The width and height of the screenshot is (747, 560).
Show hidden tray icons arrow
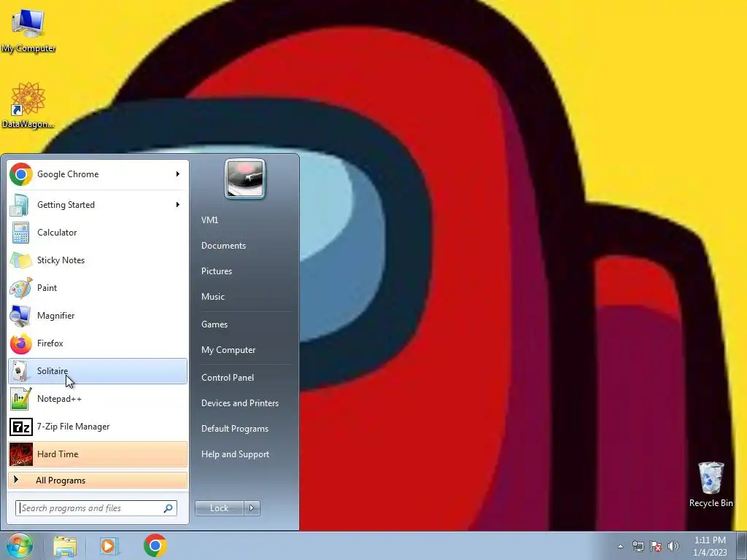(x=620, y=546)
